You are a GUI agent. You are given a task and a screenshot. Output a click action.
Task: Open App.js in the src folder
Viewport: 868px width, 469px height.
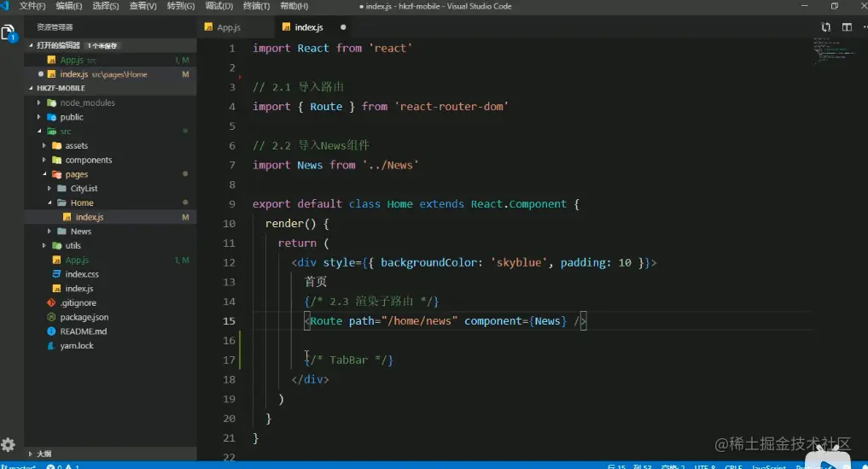coord(110,260)
